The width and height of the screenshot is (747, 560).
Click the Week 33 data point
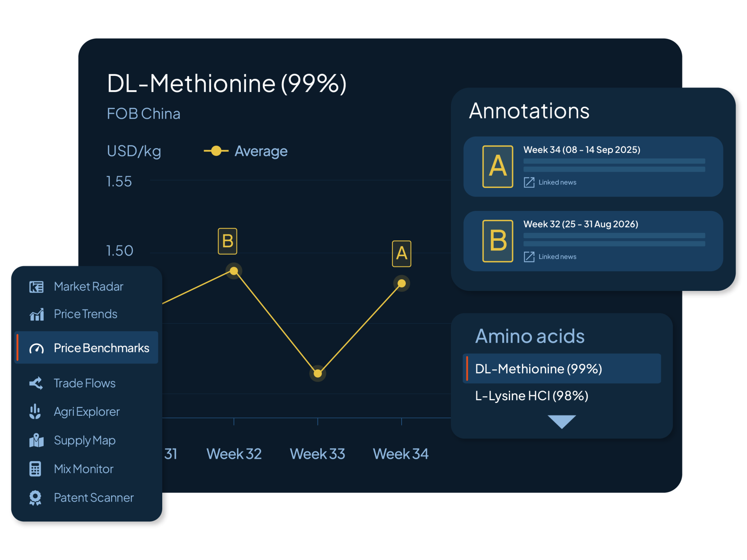coord(318,374)
